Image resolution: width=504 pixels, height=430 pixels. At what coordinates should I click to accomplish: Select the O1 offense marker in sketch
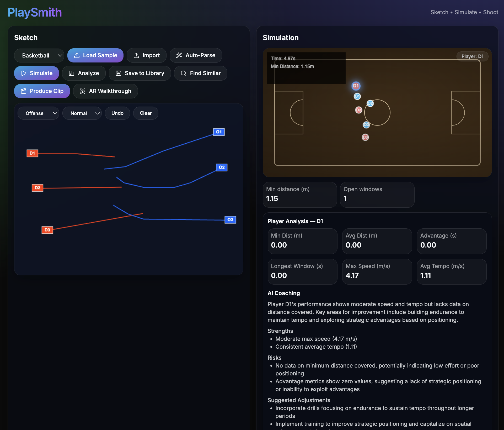[219, 132]
